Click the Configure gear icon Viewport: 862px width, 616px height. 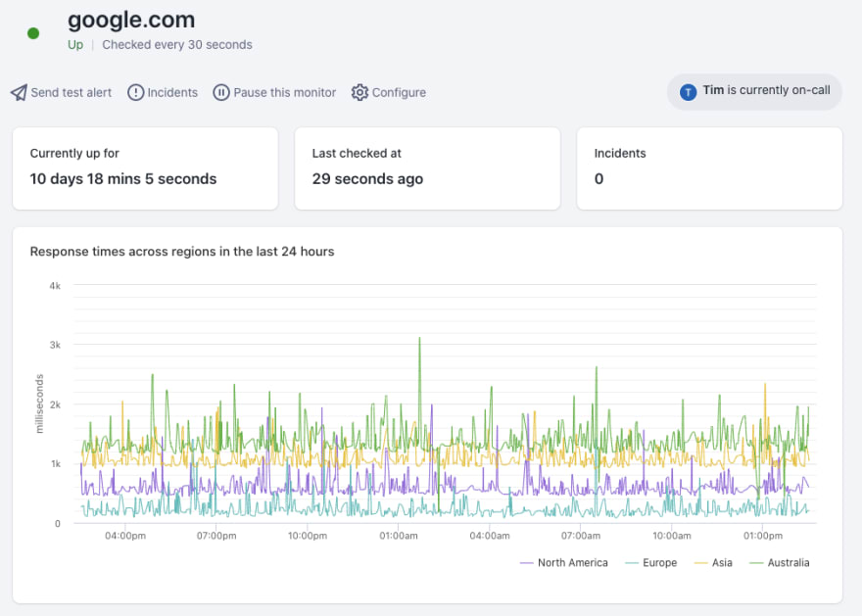[x=359, y=92]
